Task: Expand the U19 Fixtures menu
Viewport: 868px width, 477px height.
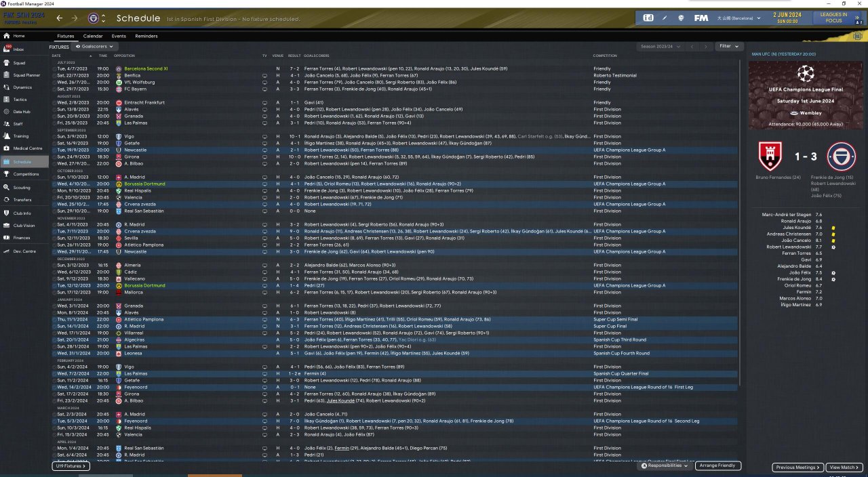Action: click(71, 466)
